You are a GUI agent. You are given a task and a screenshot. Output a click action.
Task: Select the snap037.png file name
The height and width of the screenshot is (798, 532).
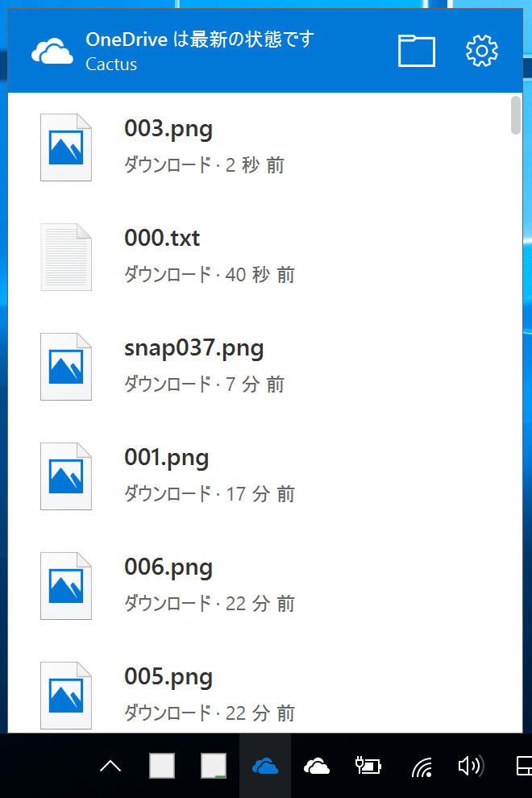click(194, 348)
